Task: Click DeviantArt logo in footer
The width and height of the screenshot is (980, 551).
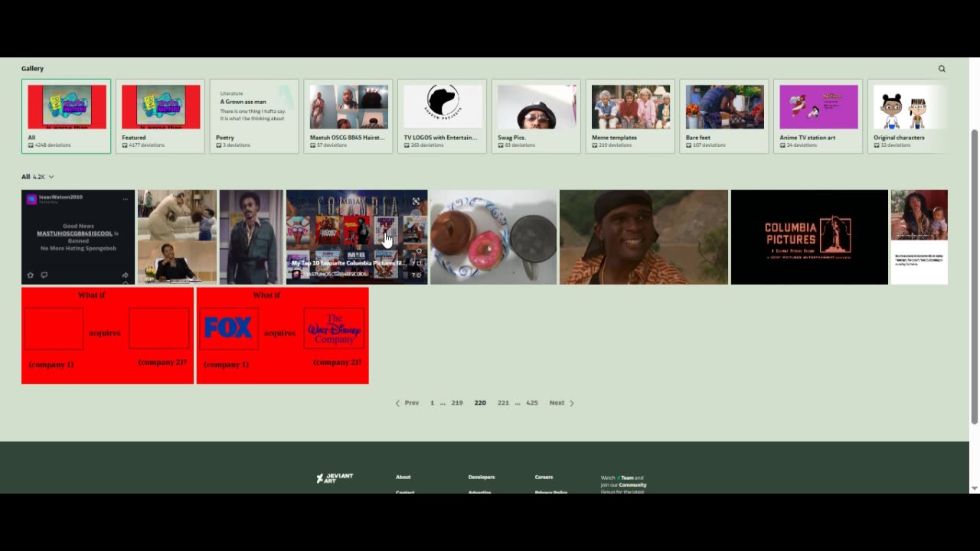Action: pyautogui.click(x=335, y=478)
